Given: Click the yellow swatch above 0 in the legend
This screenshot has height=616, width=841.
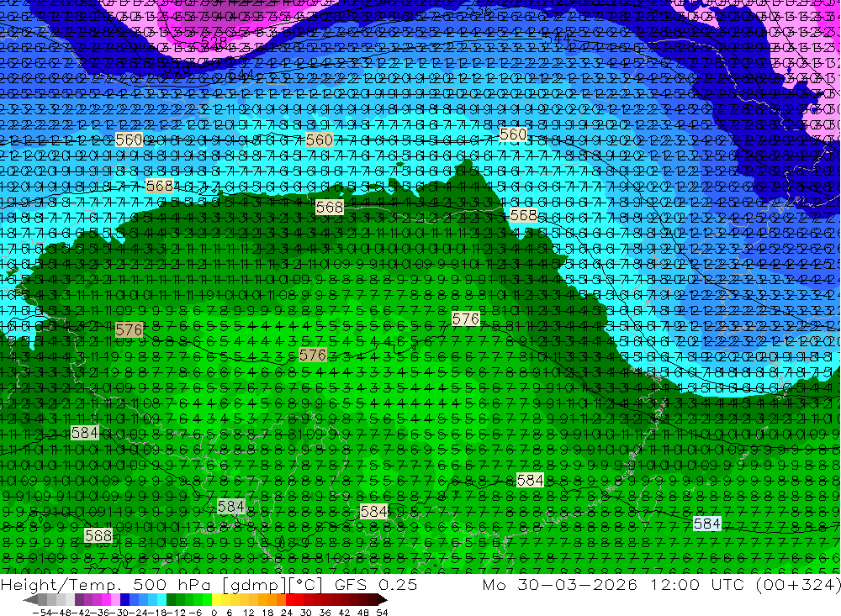Looking at the screenshot, I should click(216, 600).
